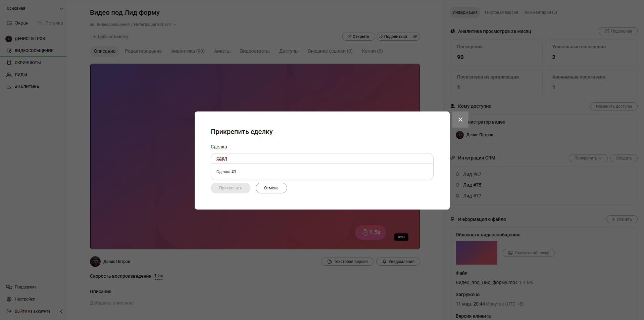This screenshot has height=320, width=644.
Task: Expand the Основная workspace dropdown
Action: tap(61, 8)
